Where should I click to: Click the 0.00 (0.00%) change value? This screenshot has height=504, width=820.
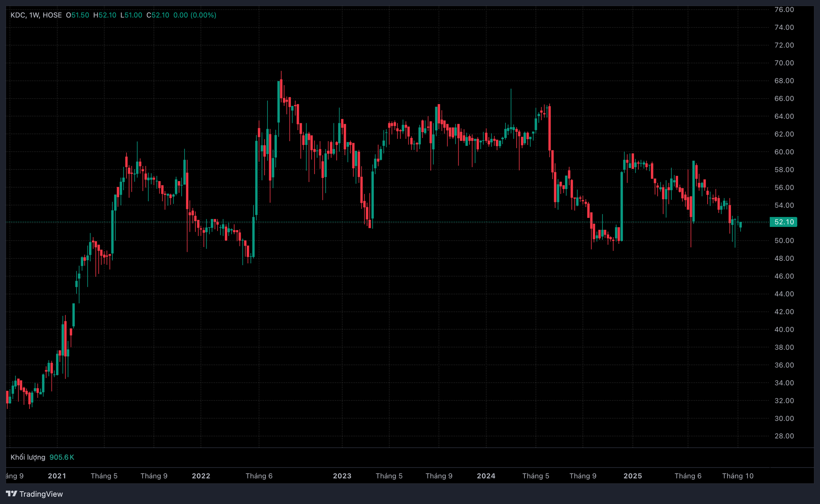[x=194, y=15]
